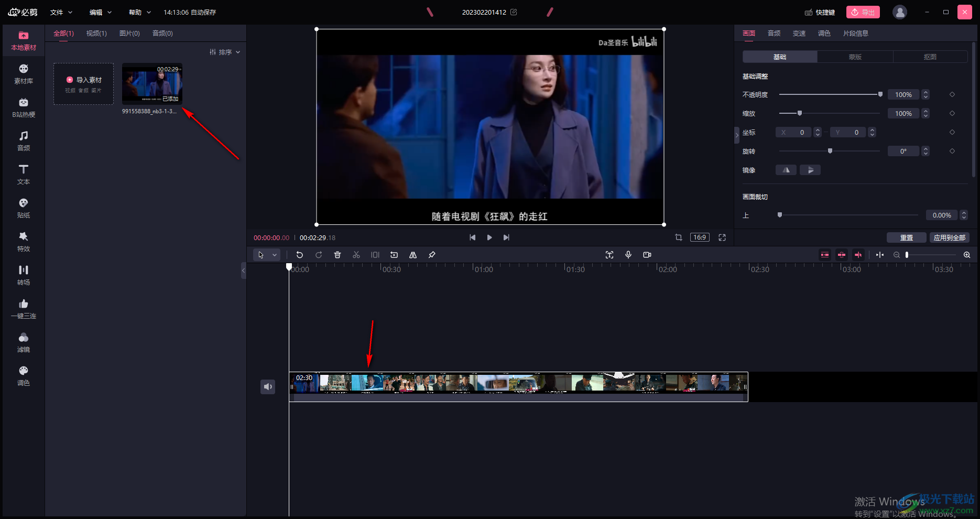Click the undo icon in timeline toolbar
The width and height of the screenshot is (980, 519).
click(300, 255)
